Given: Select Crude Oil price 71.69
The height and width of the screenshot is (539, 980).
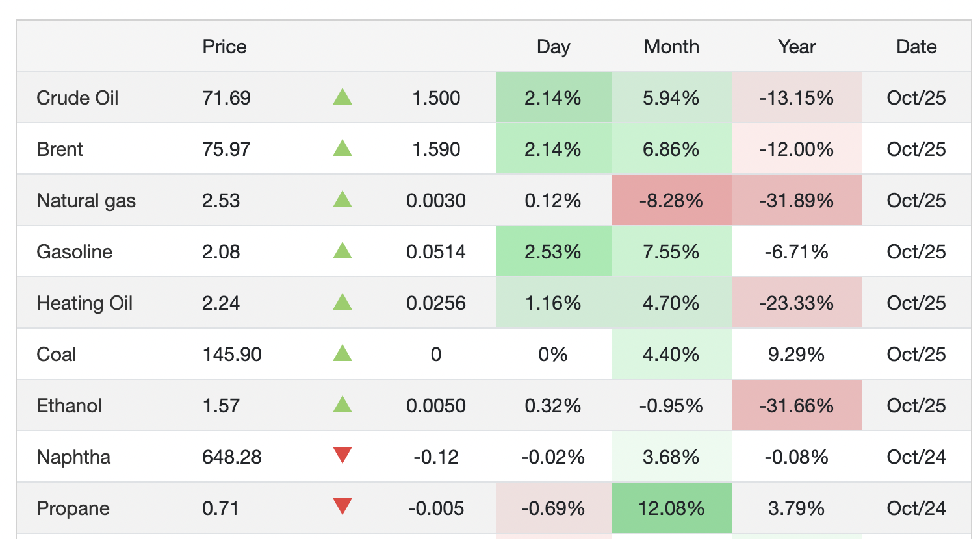Looking at the screenshot, I should click(x=226, y=98).
